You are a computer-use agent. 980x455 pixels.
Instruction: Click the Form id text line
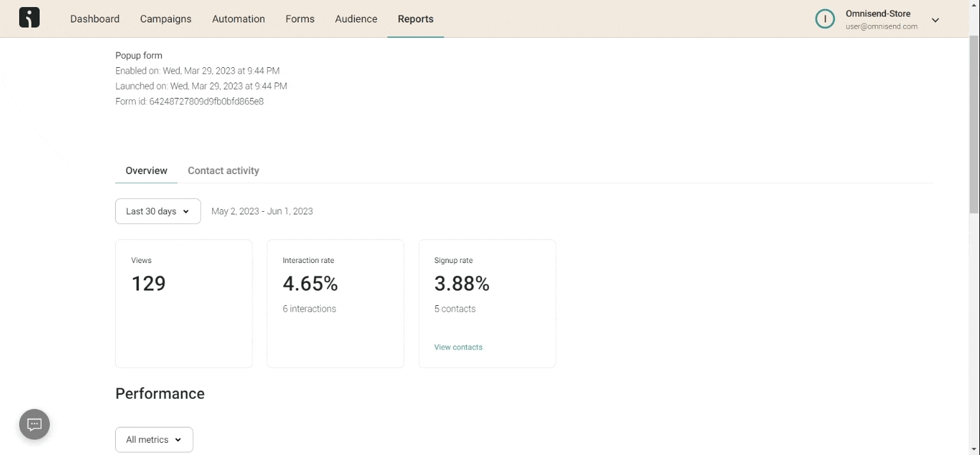(189, 101)
